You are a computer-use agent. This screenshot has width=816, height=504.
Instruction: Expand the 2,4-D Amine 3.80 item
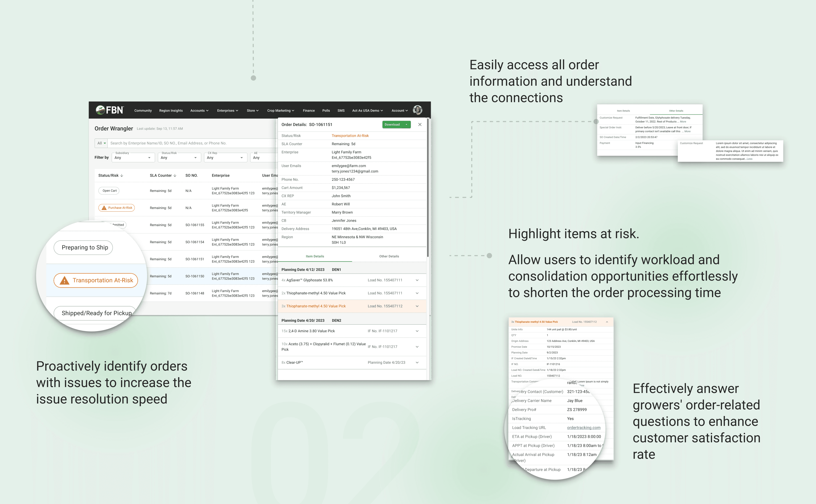[417, 331]
